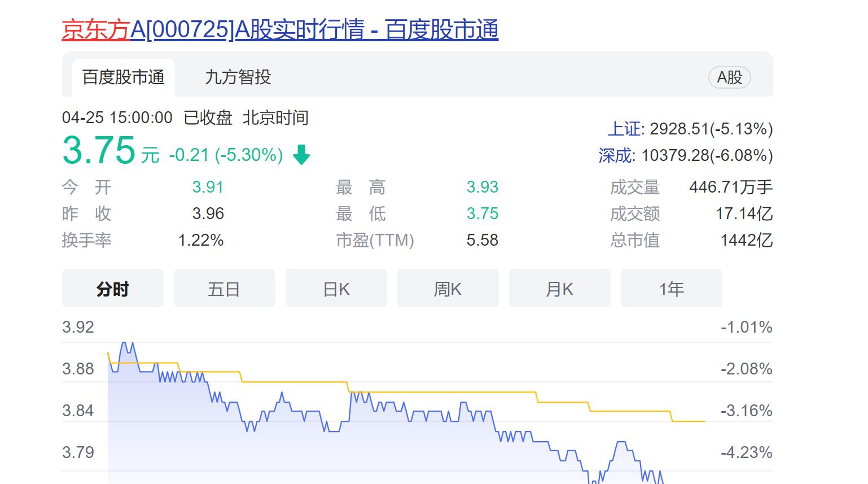
Task: Open the 深成 index link
Action: click(615, 155)
